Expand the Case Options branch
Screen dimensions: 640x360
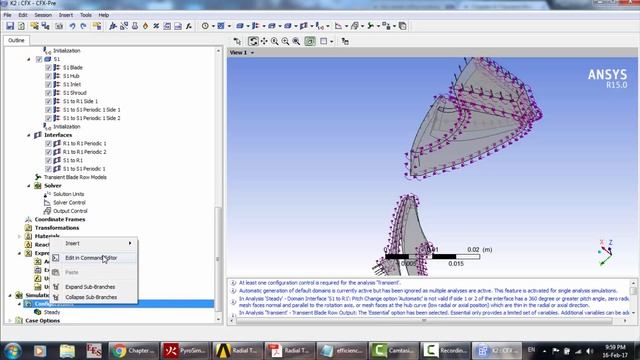pos(10,321)
